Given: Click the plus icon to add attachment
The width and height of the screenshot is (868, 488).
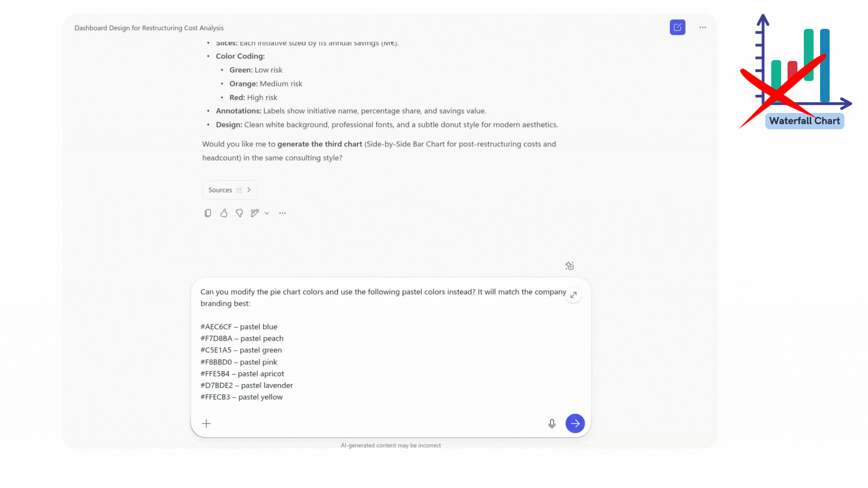Looking at the screenshot, I should tap(206, 423).
